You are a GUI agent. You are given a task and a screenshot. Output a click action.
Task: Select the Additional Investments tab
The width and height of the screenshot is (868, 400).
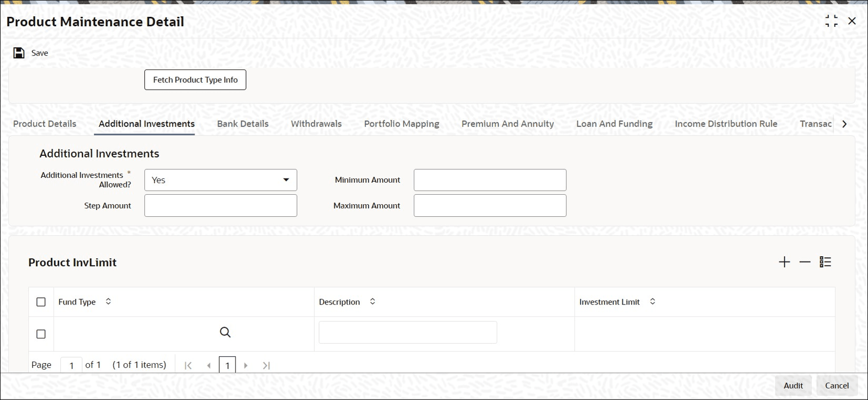147,124
